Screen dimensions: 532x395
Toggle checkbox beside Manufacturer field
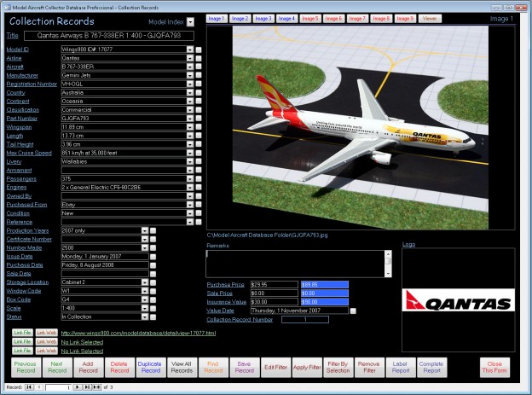199,75
